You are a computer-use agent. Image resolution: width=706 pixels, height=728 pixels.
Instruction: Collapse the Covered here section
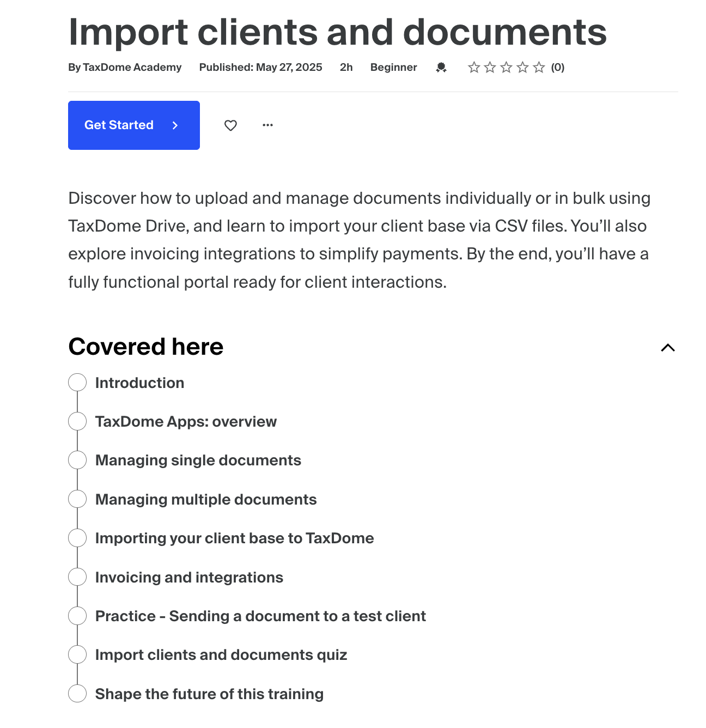pyautogui.click(x=667, y=348)
